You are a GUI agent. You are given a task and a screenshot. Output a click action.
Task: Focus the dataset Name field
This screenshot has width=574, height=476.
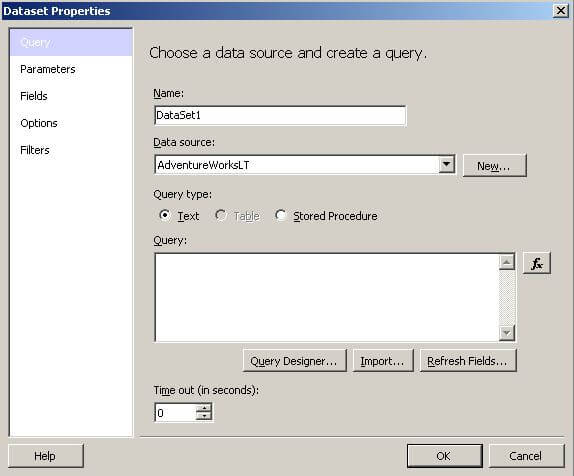click(x=280, y=116)
